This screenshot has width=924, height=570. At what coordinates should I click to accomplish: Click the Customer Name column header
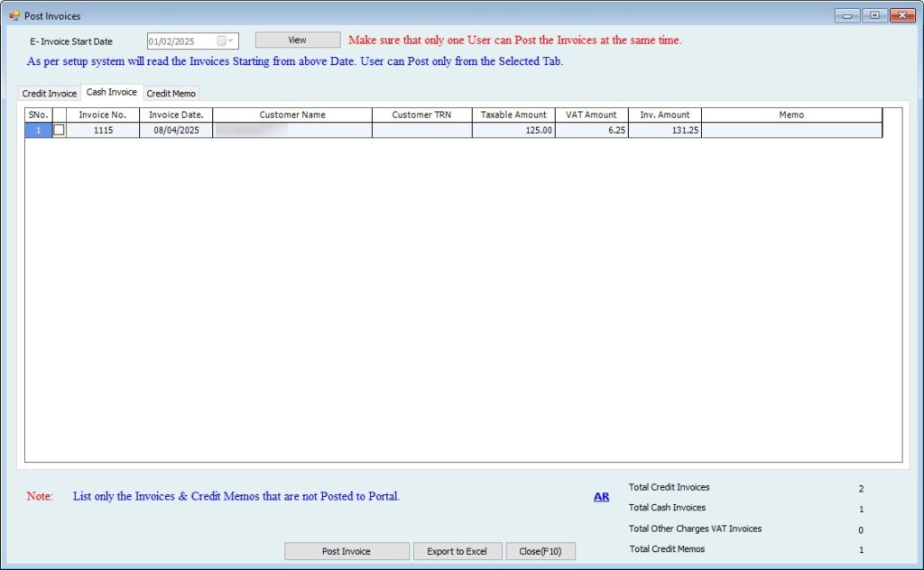pyautogui.click(x=292, y=115)
